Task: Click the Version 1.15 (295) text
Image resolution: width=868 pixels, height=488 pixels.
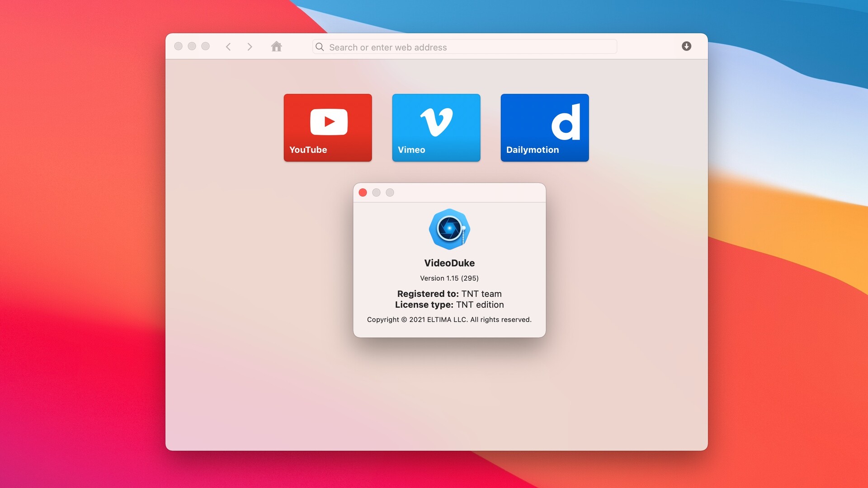Action: coord(449,278)
